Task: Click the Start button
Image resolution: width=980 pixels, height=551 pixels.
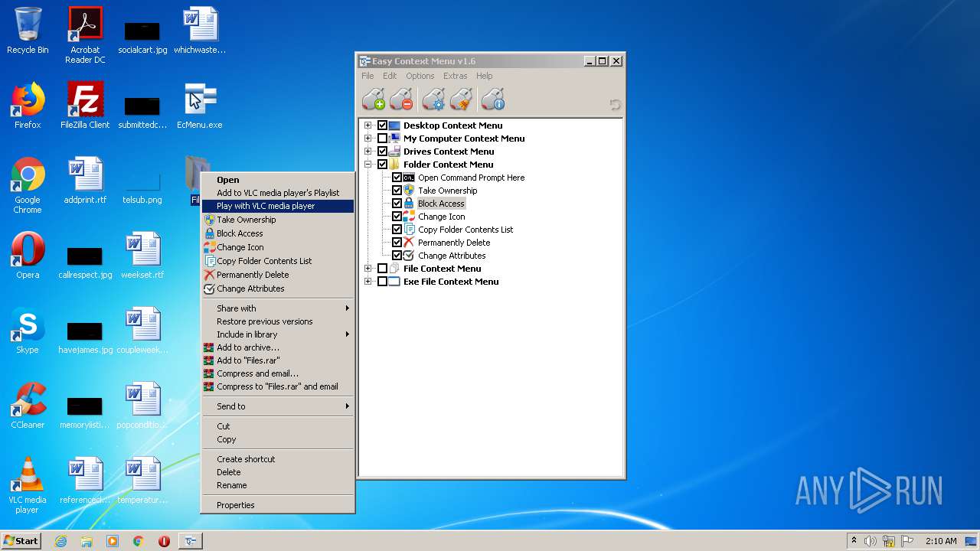Action: point(21,541)
